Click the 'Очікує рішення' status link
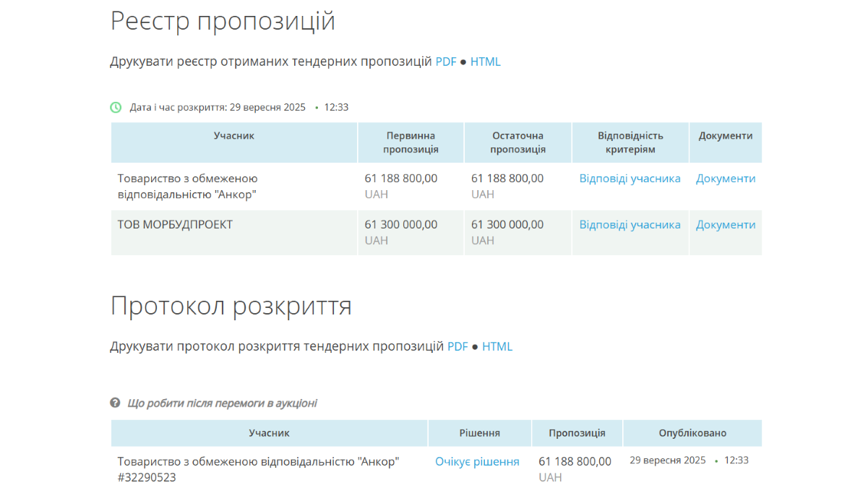Image resolution: width=868 pixels, height=488 pixels. (x=477, y=462)
